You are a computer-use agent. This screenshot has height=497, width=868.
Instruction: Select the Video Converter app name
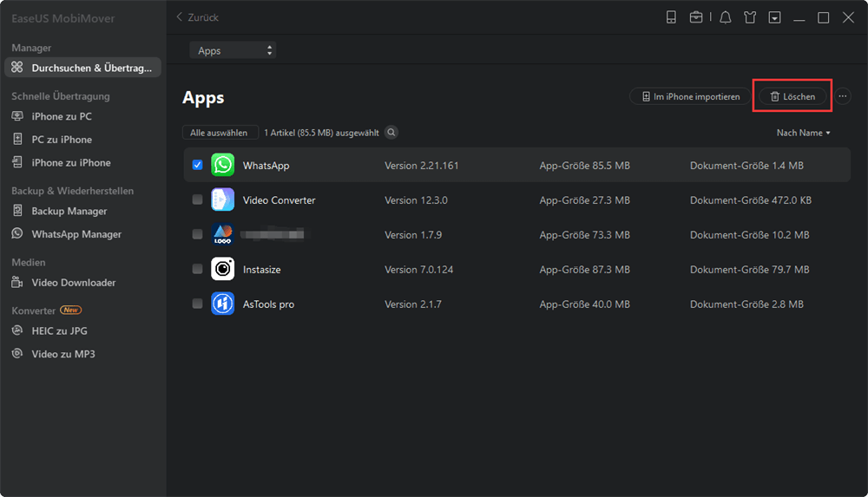click(x=279, y=200)
